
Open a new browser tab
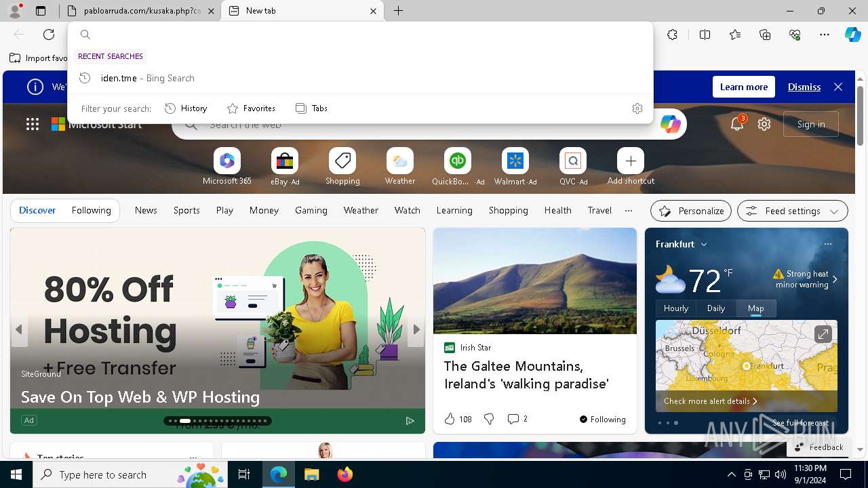[399, 11]
